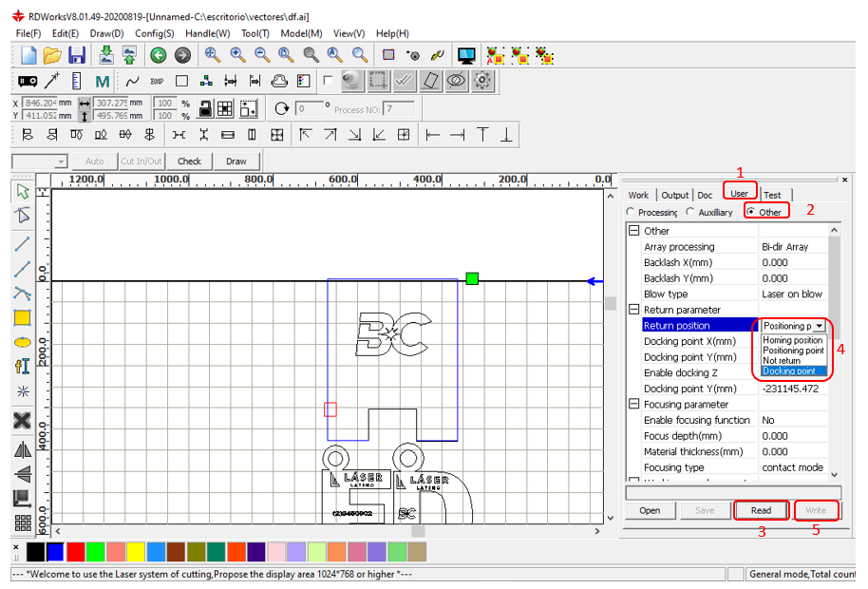
Task: Click the mirror horizontal tool icon
Action: pyautogui.click(x=22, y=449)
